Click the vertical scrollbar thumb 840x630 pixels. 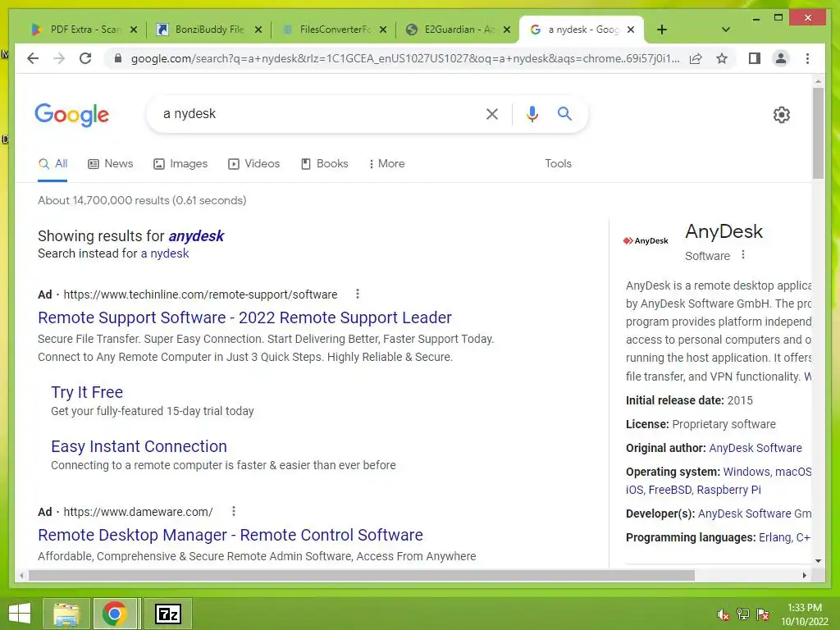point(818,133)
